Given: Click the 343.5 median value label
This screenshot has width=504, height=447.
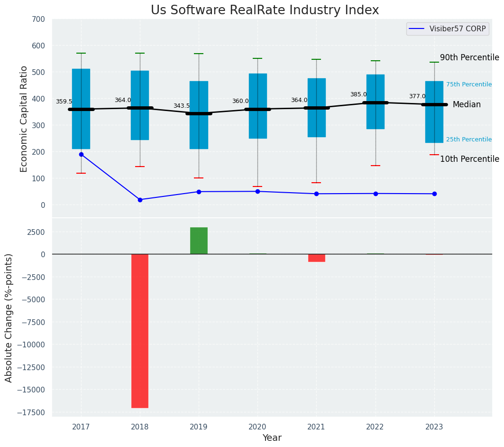Looking at the screenshot, I should [182, 106].
